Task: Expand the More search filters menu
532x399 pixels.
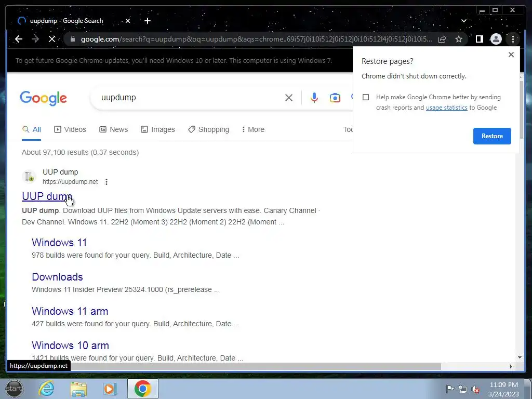Action: click(253, 129)
